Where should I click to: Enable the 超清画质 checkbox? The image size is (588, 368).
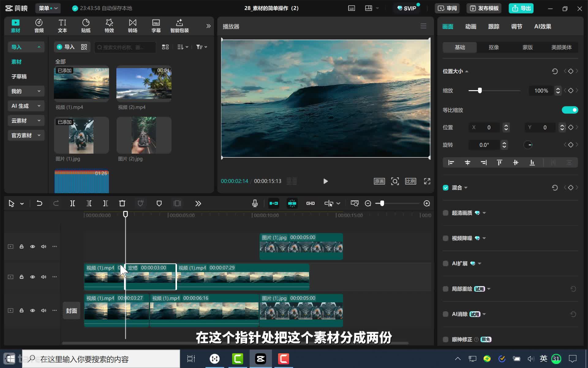[446, 213]
